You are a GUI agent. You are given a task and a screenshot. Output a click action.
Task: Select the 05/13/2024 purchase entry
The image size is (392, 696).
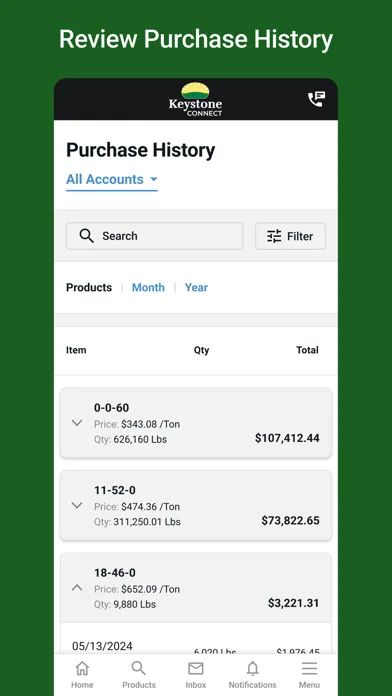196,646
